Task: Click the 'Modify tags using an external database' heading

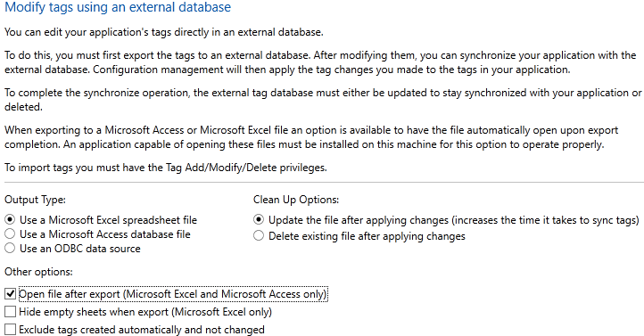Action: pyautogui.click(x=118, y=7)
